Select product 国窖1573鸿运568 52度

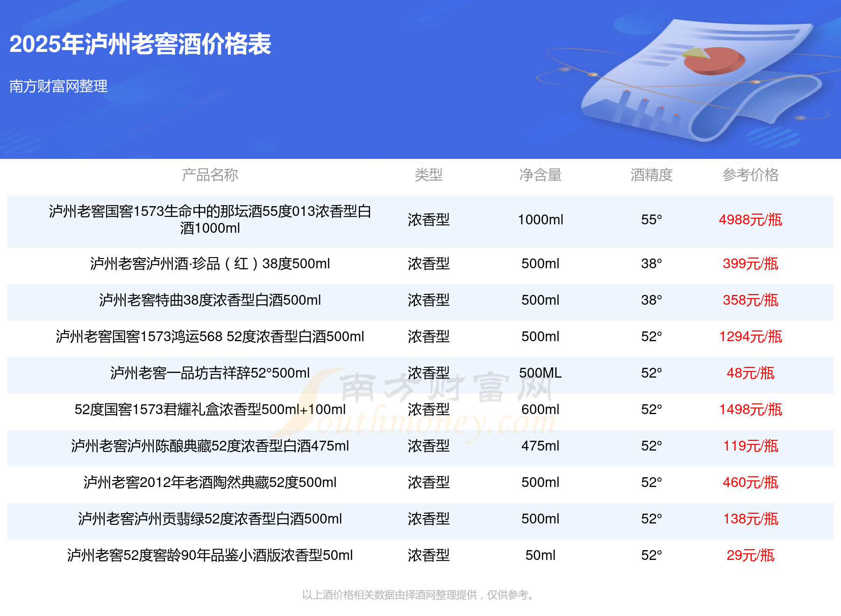[x=210, y=337]
